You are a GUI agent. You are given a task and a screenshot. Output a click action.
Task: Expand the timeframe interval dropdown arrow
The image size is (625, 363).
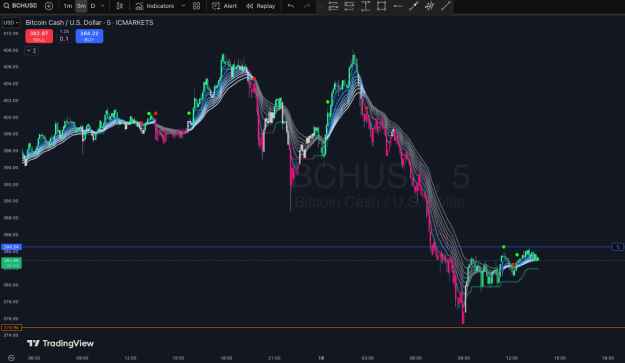(102, 6)
